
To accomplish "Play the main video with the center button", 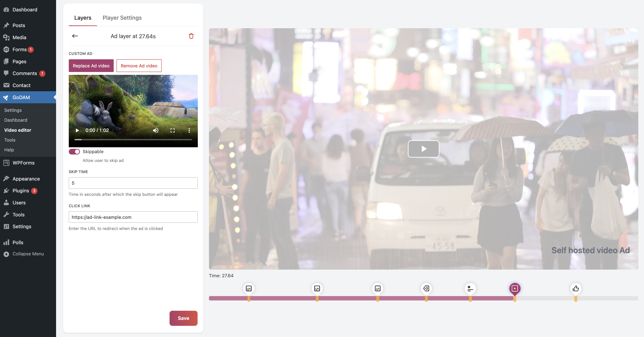I will click(423, 149).
